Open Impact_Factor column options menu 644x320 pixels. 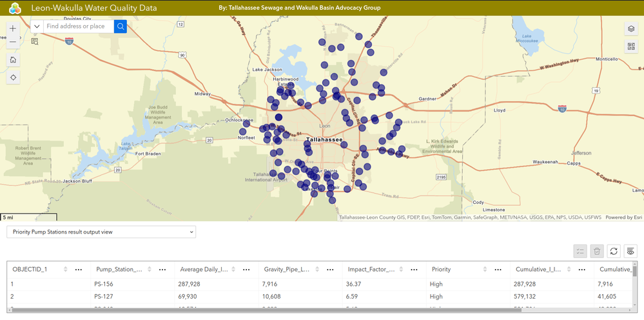[415, 270]
